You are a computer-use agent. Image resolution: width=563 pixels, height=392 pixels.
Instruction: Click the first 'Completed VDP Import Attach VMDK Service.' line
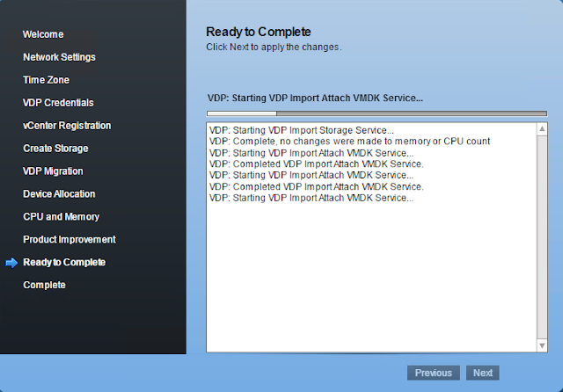coord(317,163)
